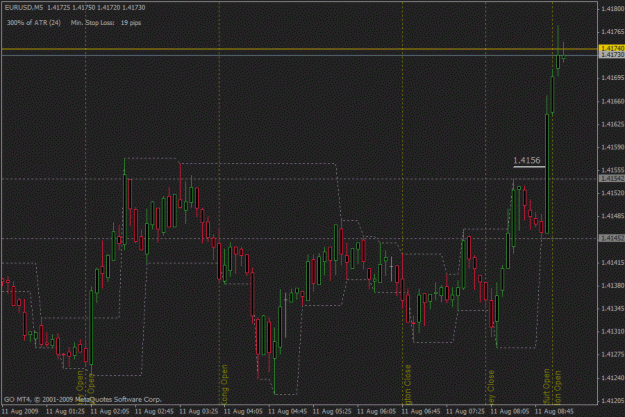Click the 1.41625 price scale label
The image size is (625, 417).
click(x=613, y=124)
